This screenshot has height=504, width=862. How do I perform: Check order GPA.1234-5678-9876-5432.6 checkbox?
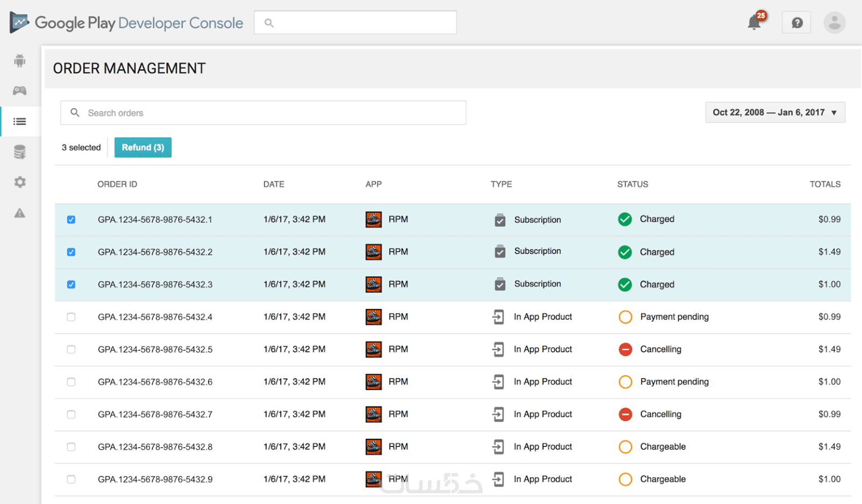click(x=71, y=382)
